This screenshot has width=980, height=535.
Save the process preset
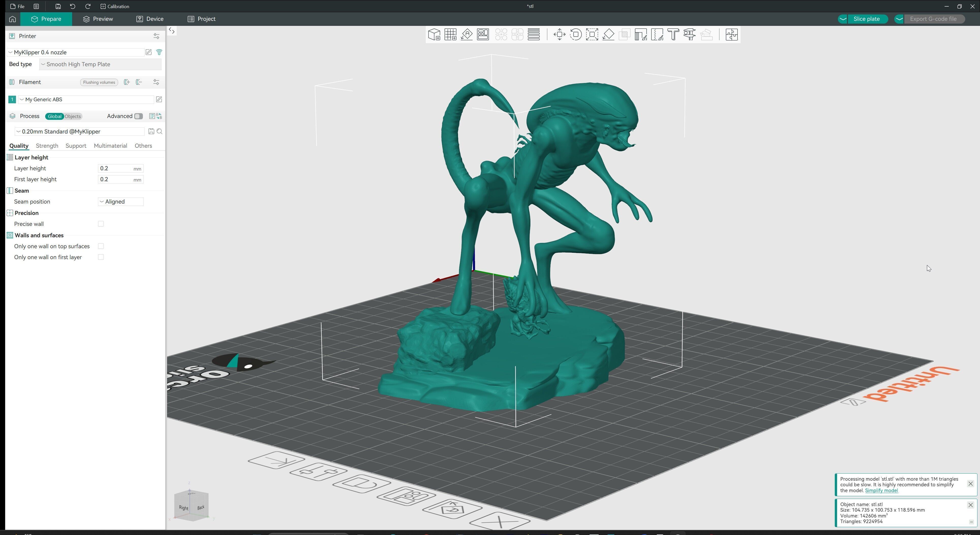(x=151, y=131)
